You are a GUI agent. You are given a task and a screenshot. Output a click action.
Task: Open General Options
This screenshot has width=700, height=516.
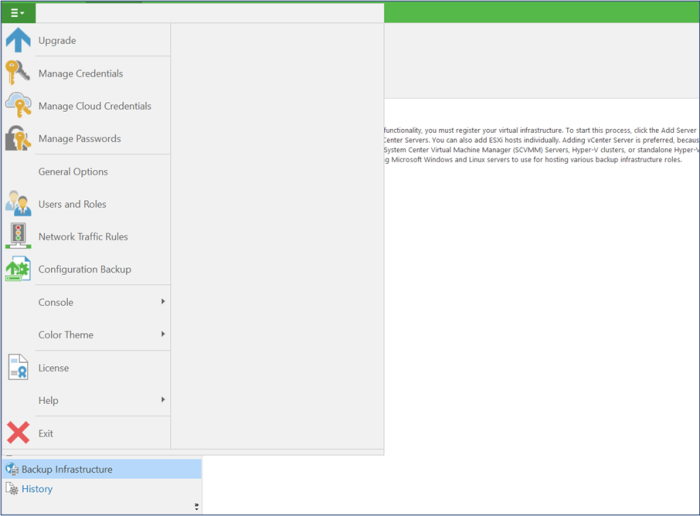point(73,172)
